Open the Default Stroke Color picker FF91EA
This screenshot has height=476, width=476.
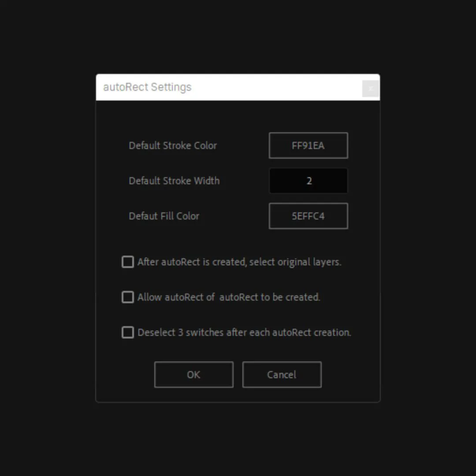click(x=308, y=145)
